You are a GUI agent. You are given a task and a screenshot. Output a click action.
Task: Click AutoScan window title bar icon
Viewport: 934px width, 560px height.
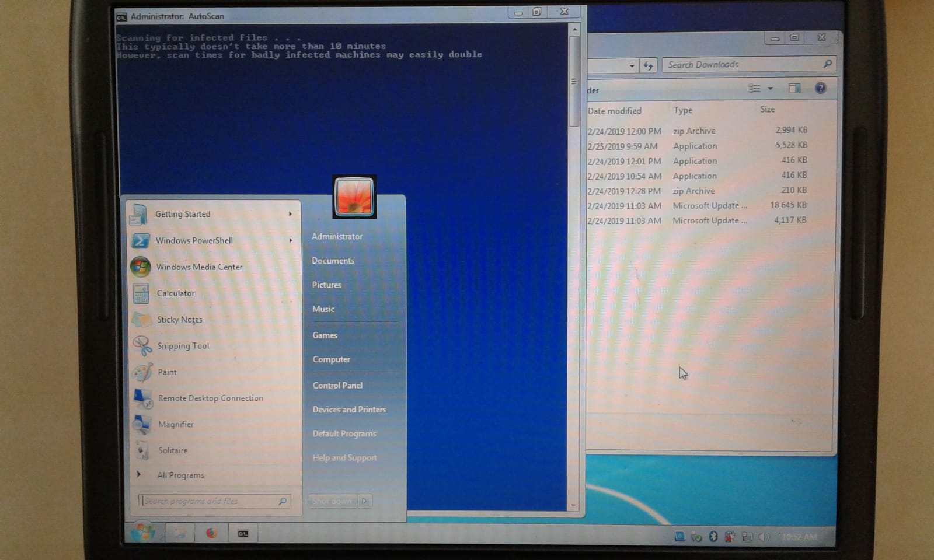click(121, 16)
